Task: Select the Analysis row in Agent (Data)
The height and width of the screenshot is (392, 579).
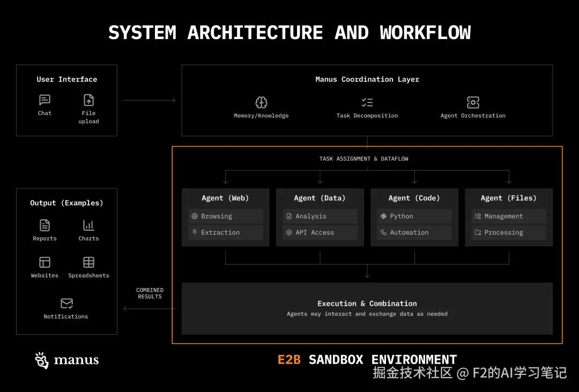Action: 320,216
